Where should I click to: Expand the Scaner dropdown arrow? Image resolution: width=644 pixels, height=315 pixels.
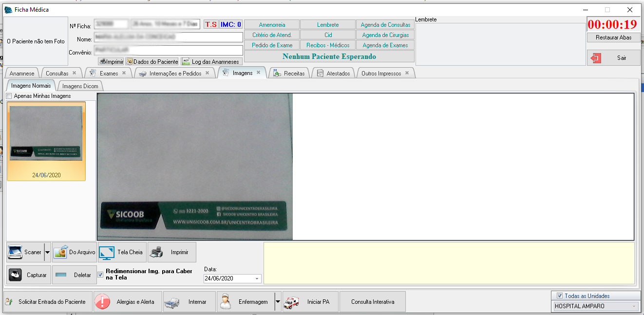(x=47, y=252)
